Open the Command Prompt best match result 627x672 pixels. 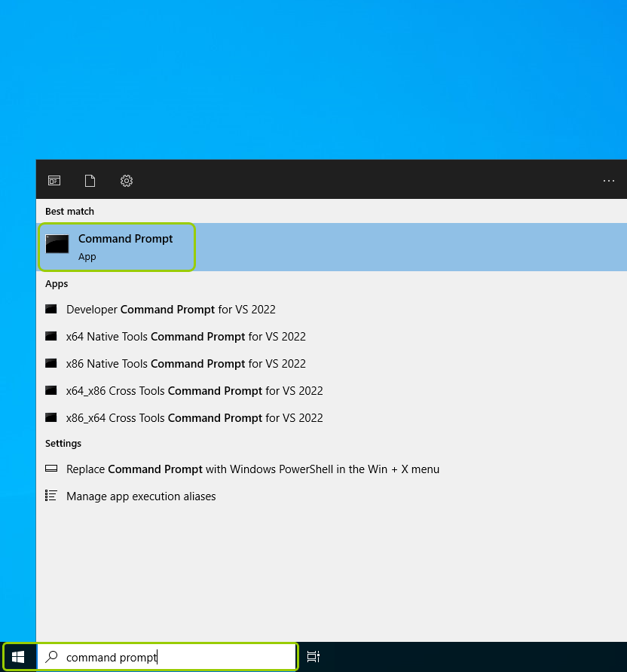[x=332, y=247]
